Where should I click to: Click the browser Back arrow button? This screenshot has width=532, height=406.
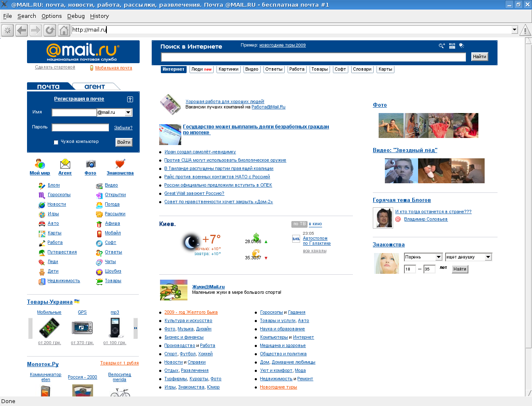point(22,30)
